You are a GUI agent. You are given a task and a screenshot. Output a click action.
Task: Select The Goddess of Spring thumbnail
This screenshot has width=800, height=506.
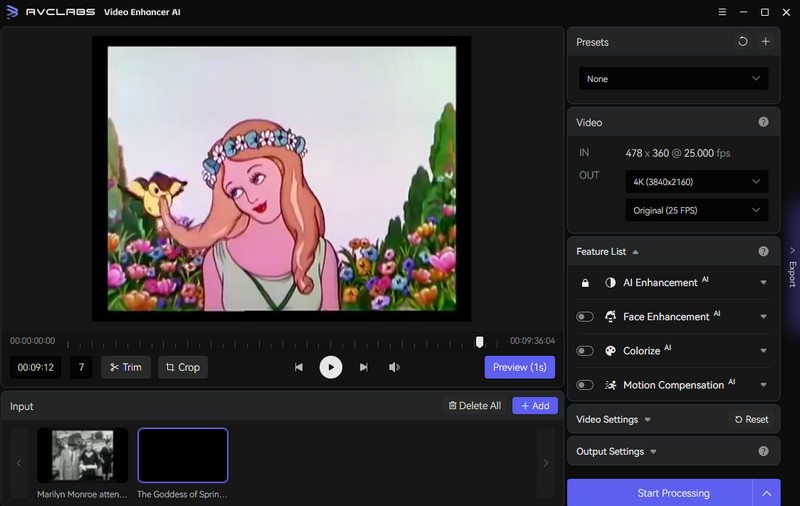click(x=183, y=456)
